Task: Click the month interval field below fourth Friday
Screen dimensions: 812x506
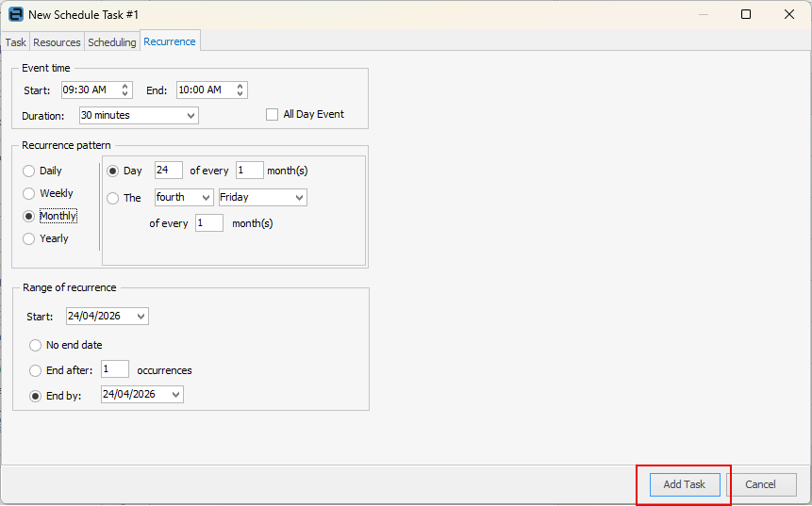Action: [209, 223]
